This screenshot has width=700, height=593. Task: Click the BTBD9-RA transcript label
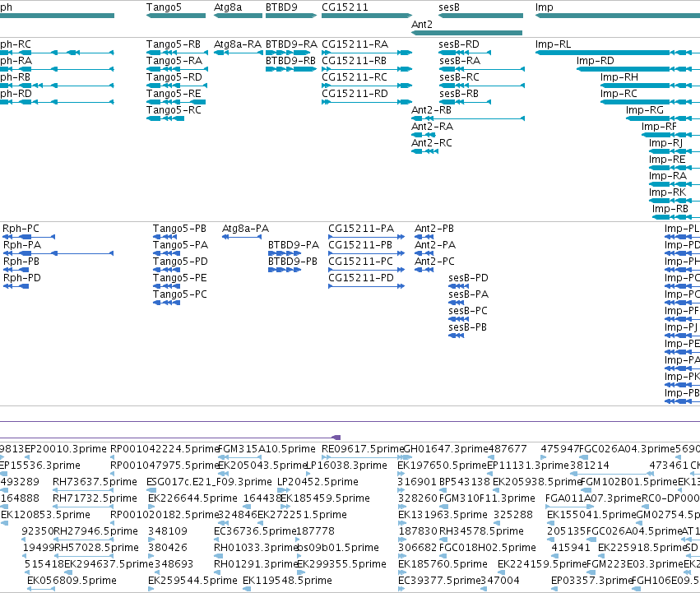click(291, 44)
